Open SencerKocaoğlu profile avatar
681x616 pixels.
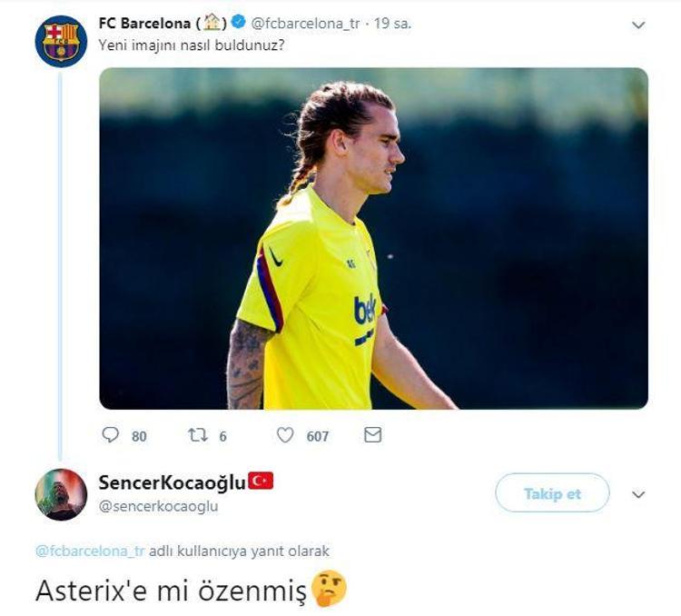point(61,494)
